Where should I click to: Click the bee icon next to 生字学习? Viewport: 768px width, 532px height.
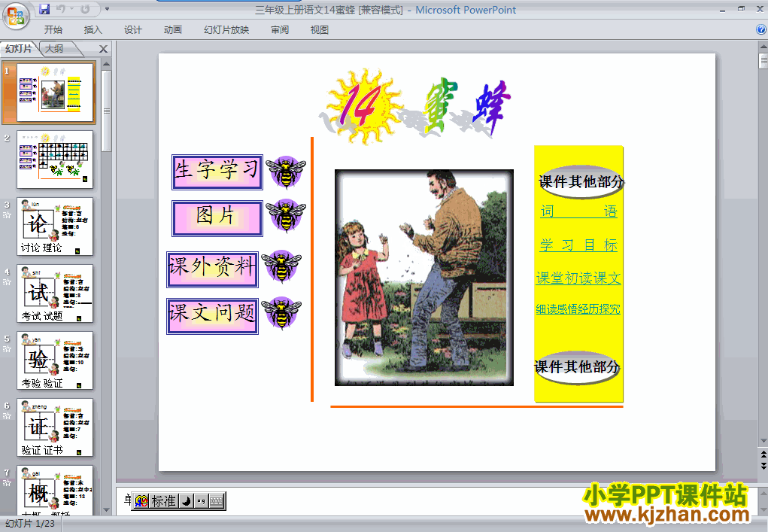pos(286,172)
